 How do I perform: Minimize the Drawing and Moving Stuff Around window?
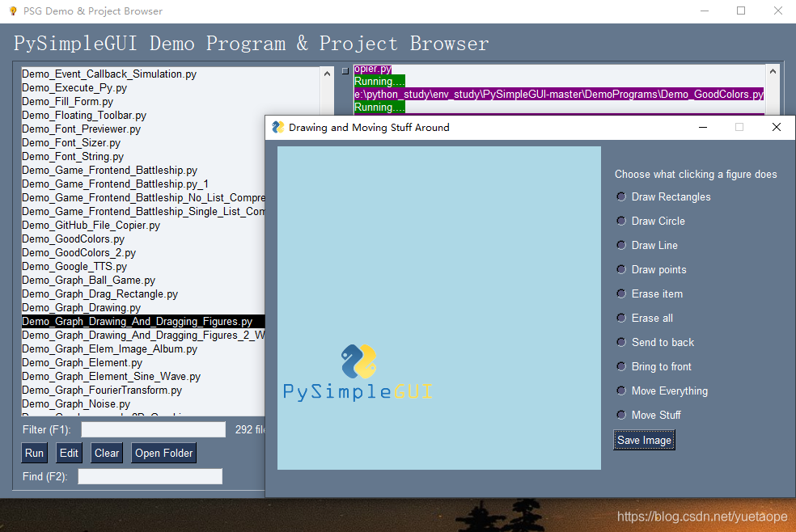[x=703, y=127]
